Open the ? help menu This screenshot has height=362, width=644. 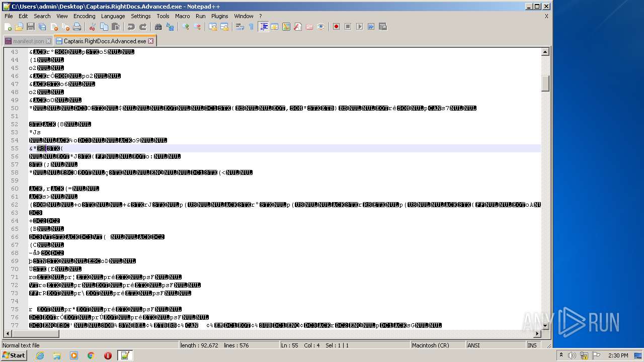pyautogui.click(x=261, y=16)
